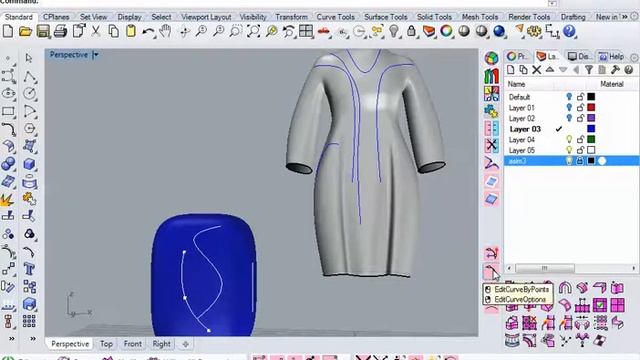Select the Text tool in the left toolbar
Image resolution: width=640 pixels, height=360 pixels.
coord(29,269)
